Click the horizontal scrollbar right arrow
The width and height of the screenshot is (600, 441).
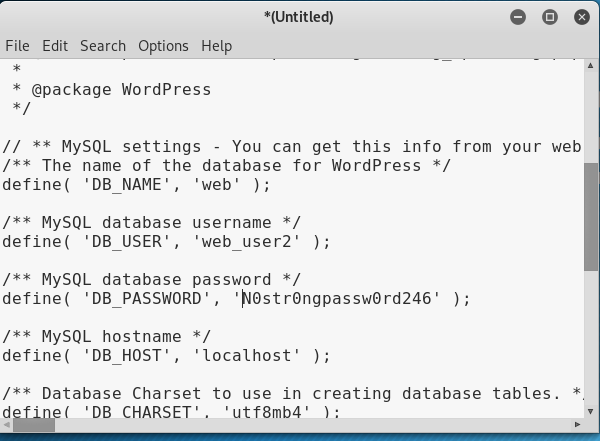coord(577,425)
